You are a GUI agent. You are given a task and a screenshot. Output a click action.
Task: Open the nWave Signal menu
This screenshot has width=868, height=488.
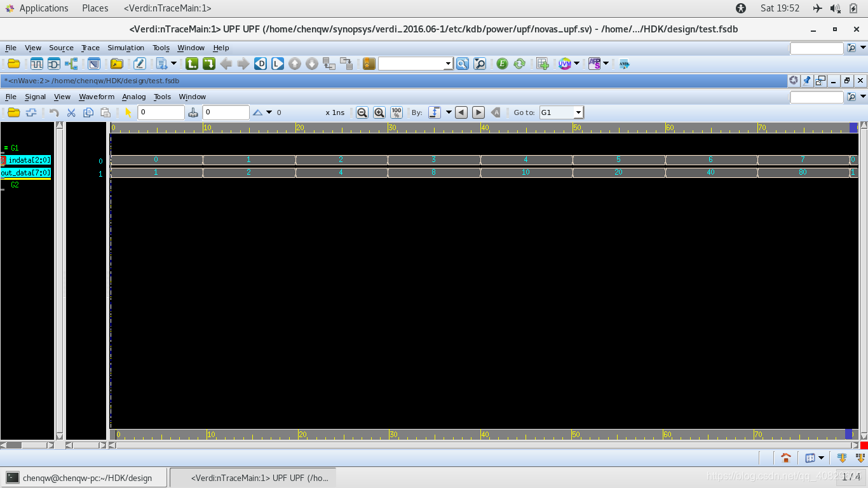(36, 97)
